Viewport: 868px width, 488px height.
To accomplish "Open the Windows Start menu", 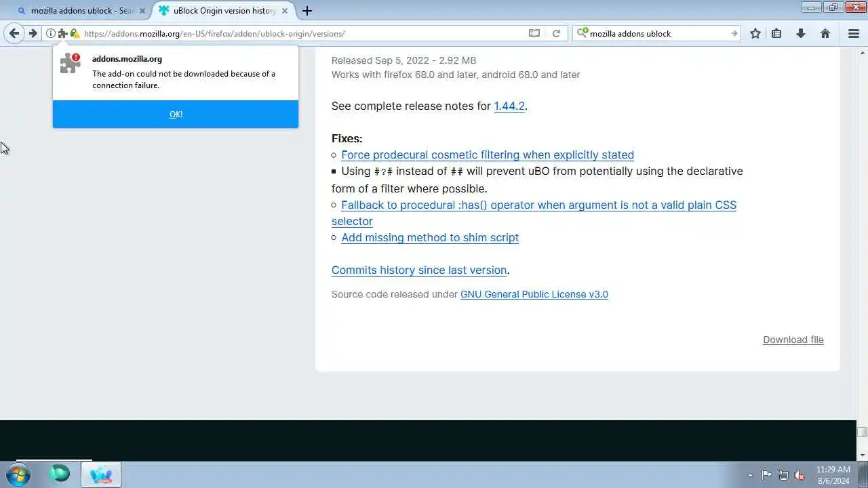I will tap(18, 474).
